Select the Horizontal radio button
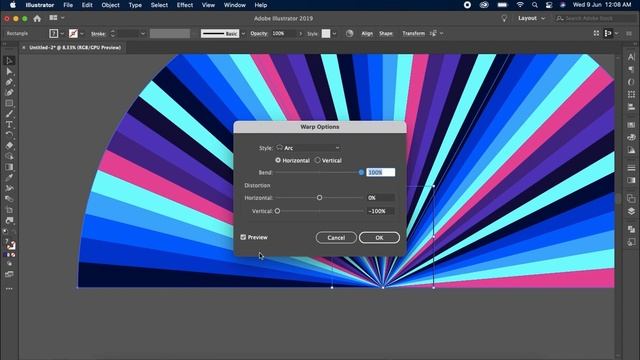The width and height of the screenshot is (640, 360). click(x=278, y=160)
